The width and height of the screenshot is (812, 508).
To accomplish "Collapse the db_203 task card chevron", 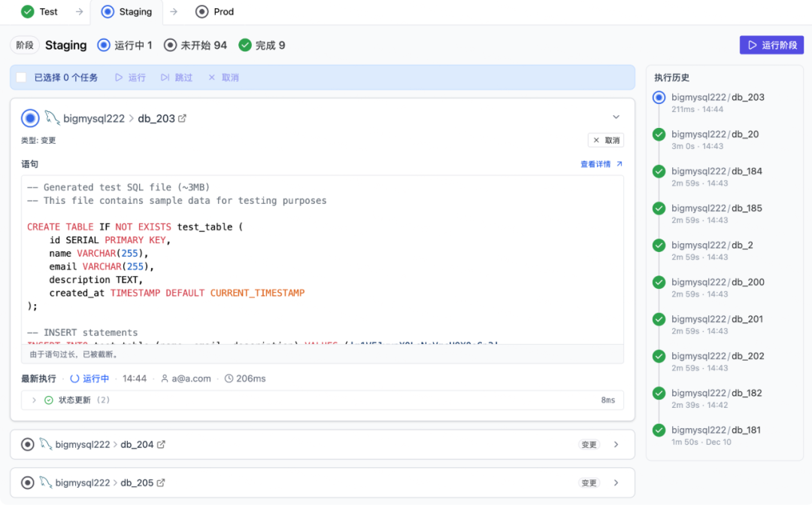I will tap(616, 117).
